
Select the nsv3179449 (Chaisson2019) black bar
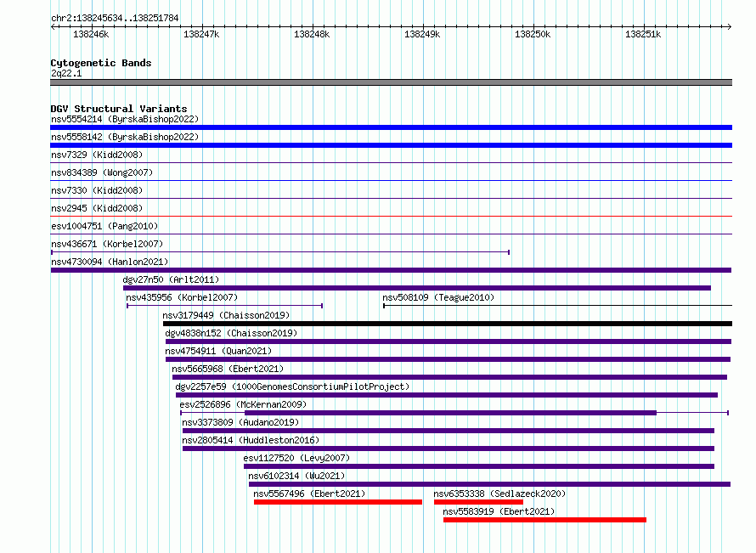pyautogui.click(x=448, y=324)
